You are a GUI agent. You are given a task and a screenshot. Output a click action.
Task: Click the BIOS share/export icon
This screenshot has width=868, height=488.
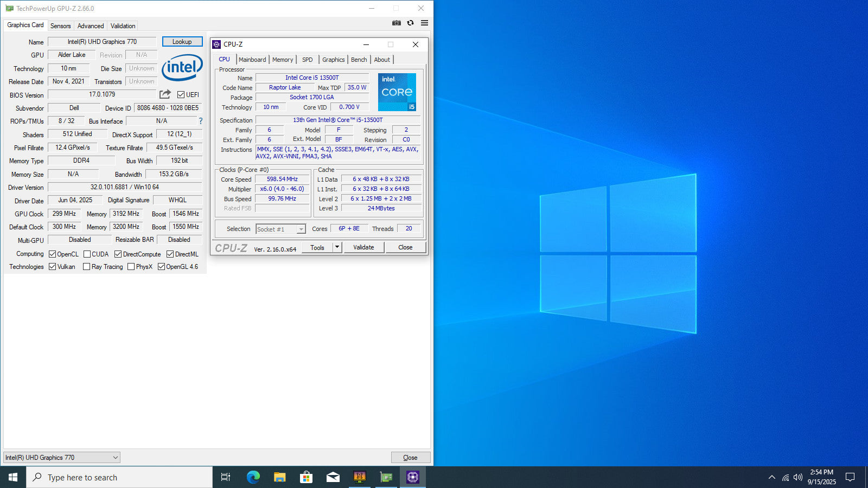(165, 94)
